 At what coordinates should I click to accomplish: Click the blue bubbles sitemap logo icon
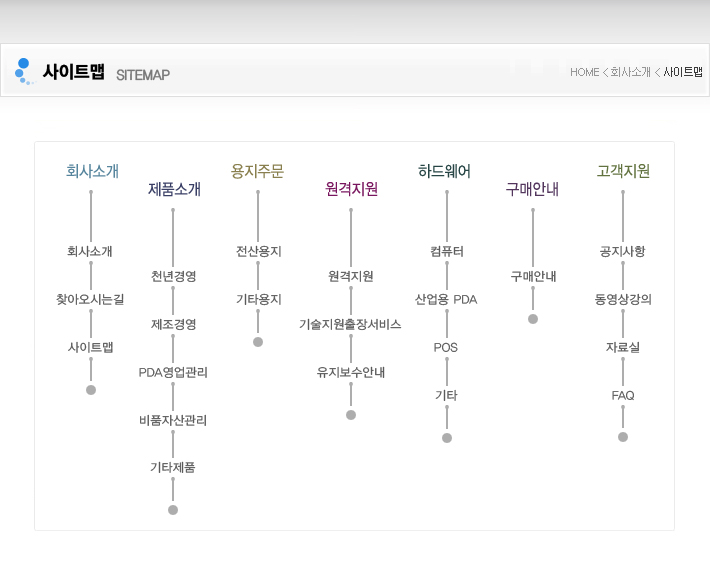pyautogui.click(x=24, y=71)
